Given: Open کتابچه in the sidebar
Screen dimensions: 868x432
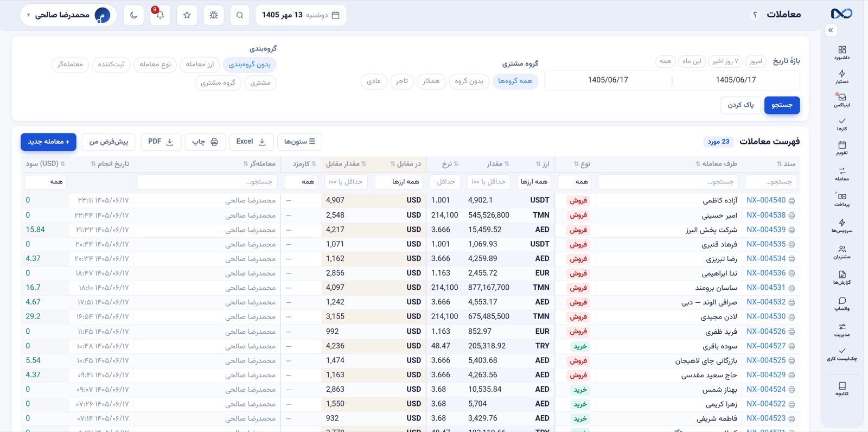Looking at the screenshot, I should click(842, 389).
